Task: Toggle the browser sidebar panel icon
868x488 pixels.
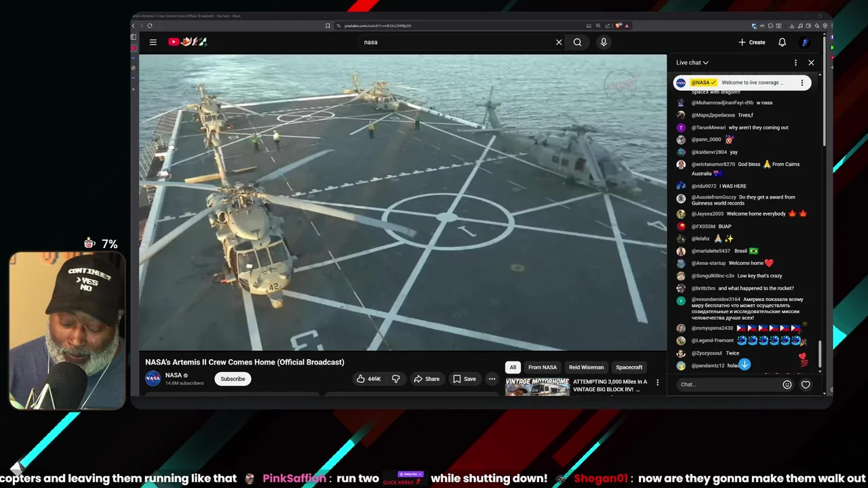Action: 134,37
